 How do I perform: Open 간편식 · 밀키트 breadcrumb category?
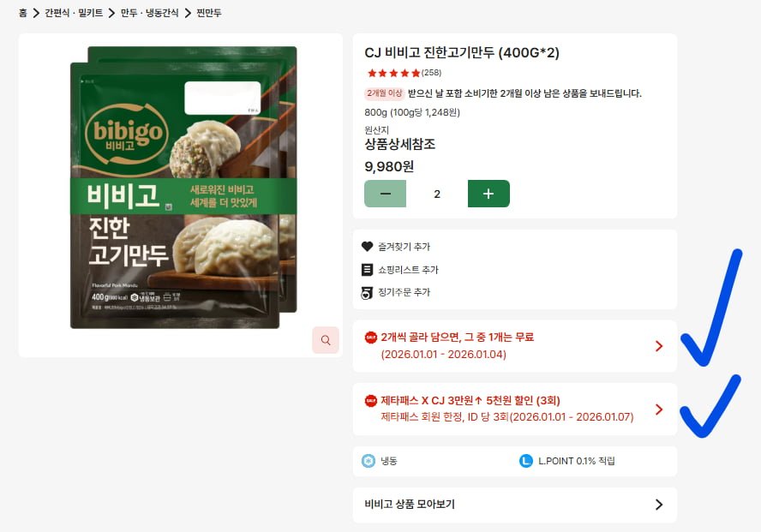(x=74, y=13)
